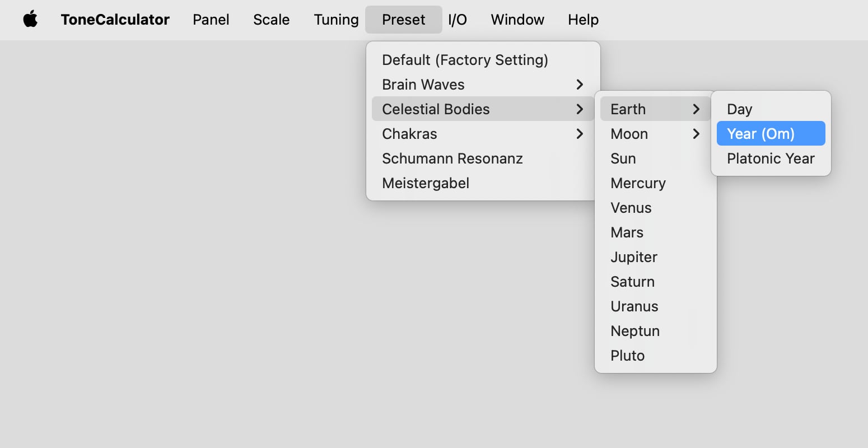Open the Tuning menu
This screenshot has width=868, height=448.
336,20
